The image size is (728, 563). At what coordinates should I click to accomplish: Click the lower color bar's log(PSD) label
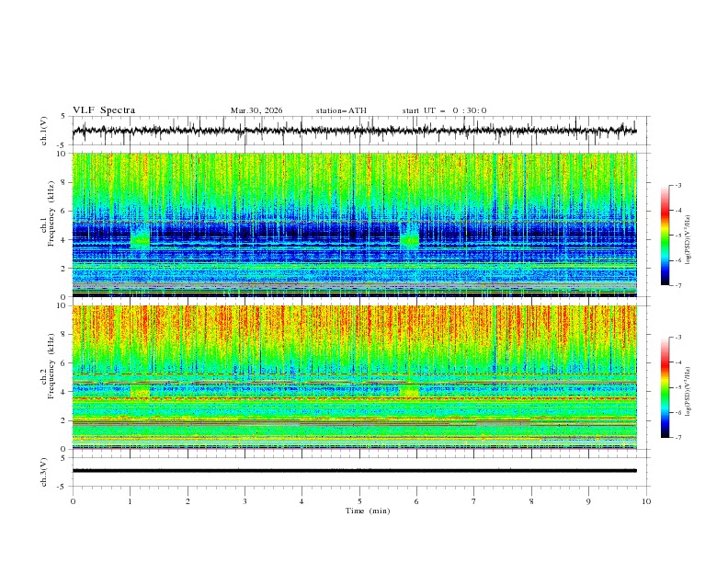[688, 392]
